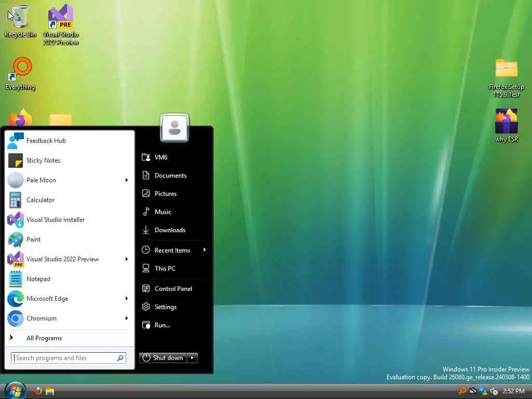
Task: Open Documents from the start menu
Action: [174, 176]
